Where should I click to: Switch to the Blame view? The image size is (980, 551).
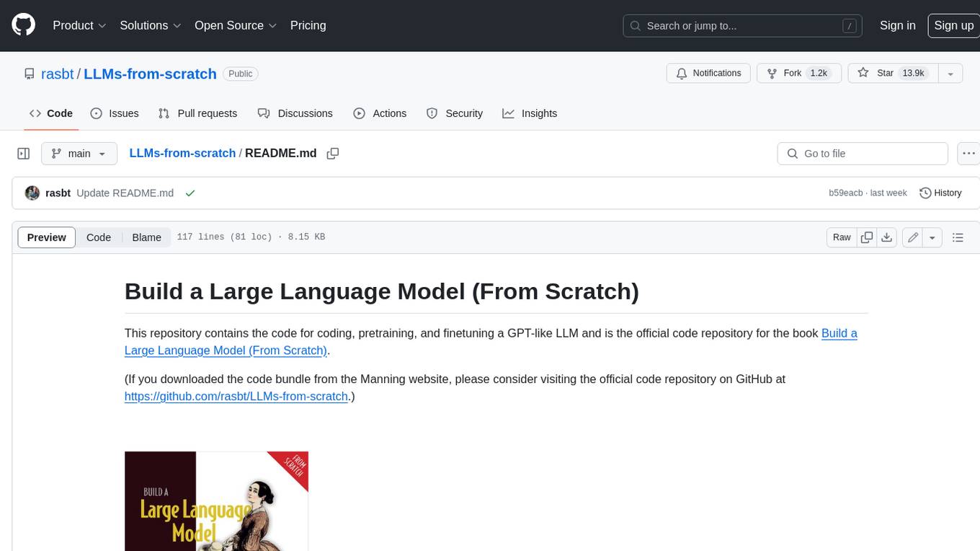(x=146, y=237)
